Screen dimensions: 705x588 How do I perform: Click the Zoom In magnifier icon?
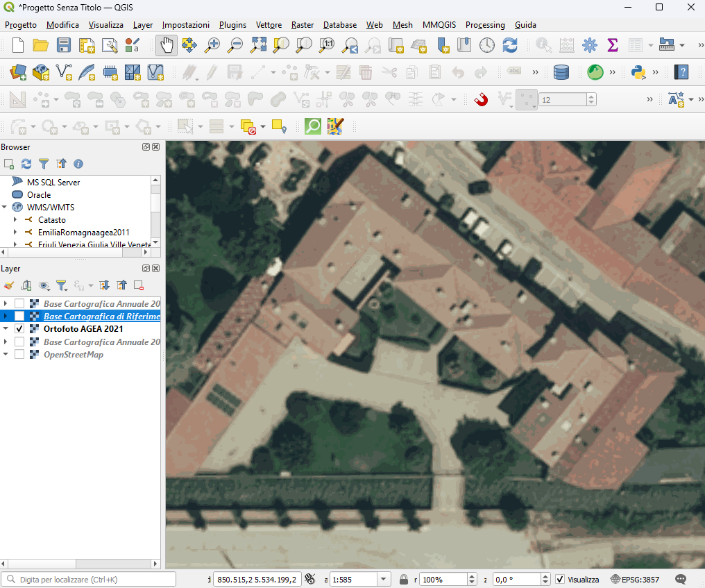coord(212,46)
